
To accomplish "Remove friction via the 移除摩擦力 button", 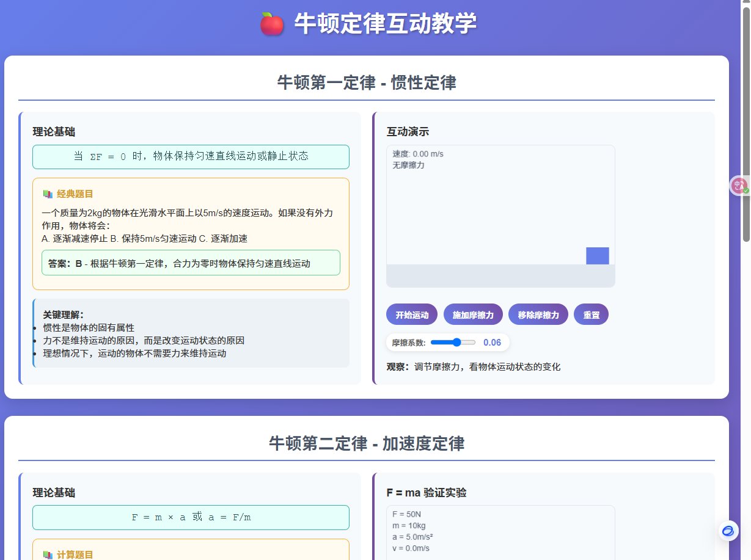I will 538,314.
